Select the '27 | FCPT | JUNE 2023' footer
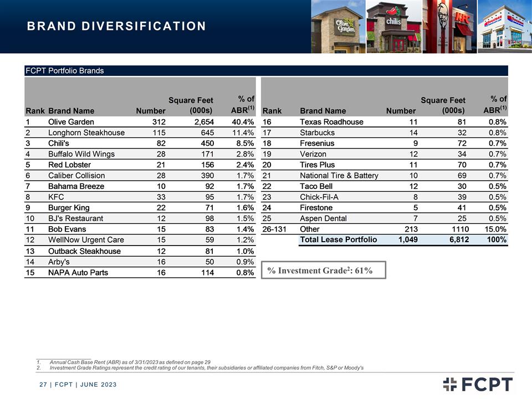 point(78,385)
